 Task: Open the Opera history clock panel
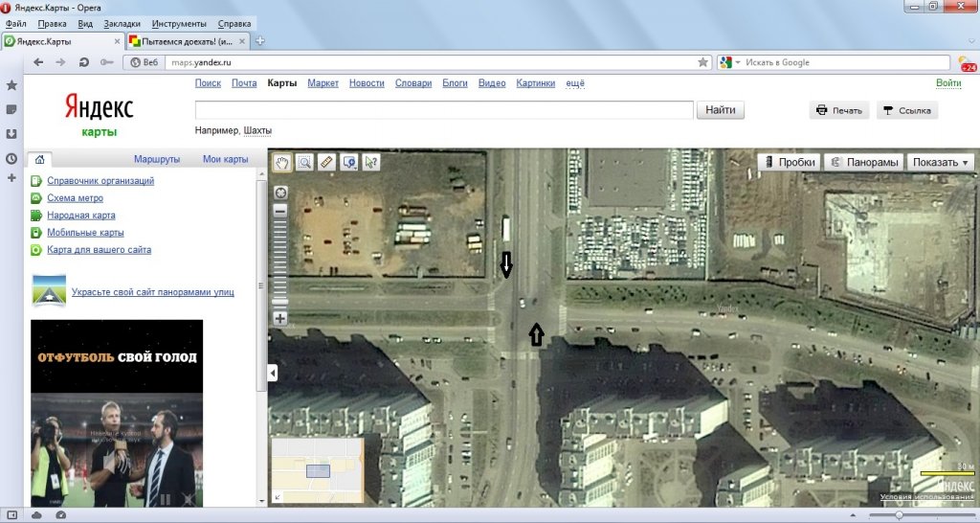pyautogui.click(x=11, y=159)
